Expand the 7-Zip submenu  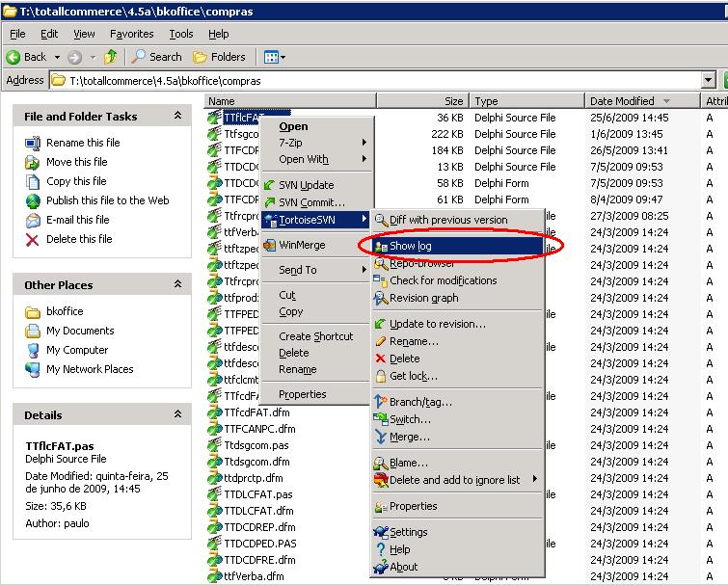[364, 143]
